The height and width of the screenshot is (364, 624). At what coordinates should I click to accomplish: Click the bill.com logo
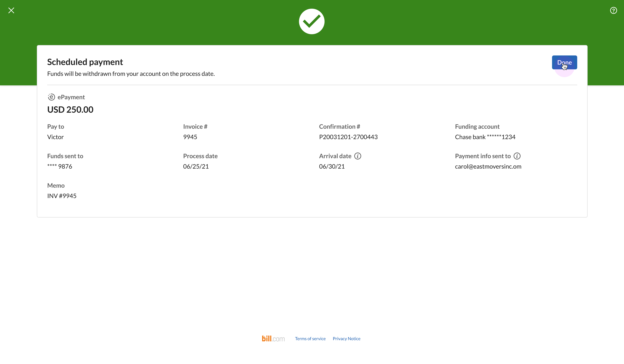pos(273,338)
